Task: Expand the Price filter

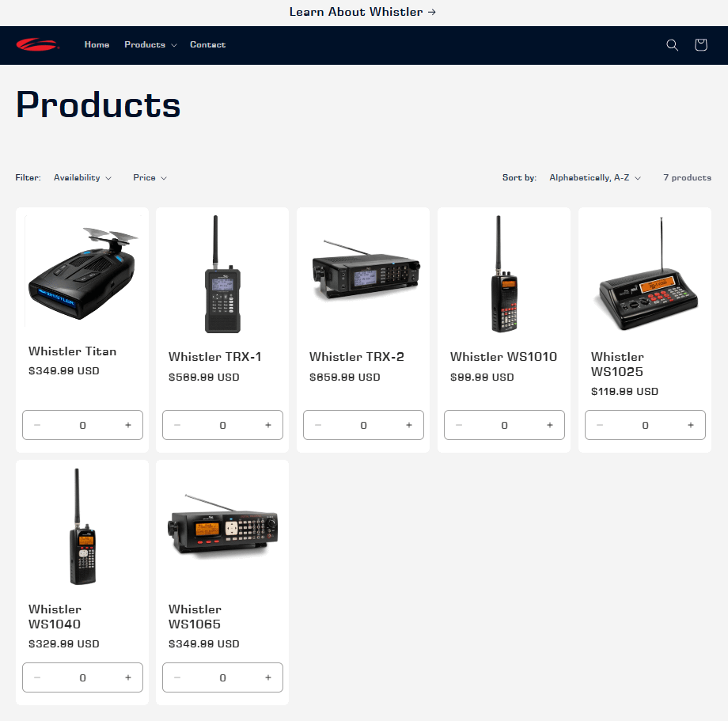Action: (x=150, y=177)
